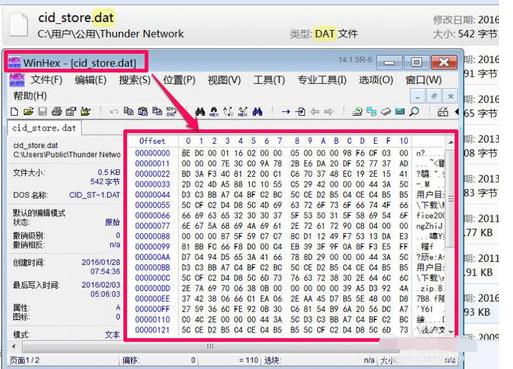Click the Open file folder icon
513x369 pixels.
click(28, 111)
